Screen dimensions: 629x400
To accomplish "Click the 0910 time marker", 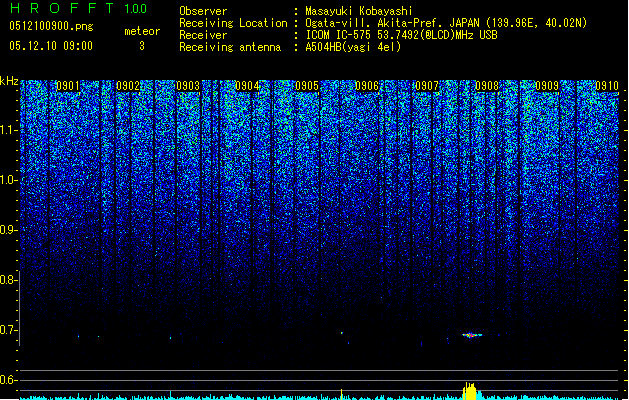I will tap(607, 86).
